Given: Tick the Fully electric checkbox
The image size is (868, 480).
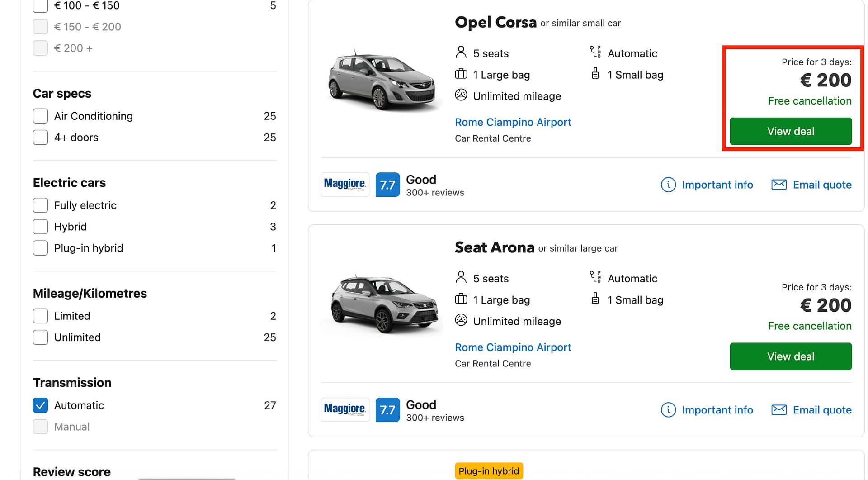Looking at the screenshot, I should 40,205.
